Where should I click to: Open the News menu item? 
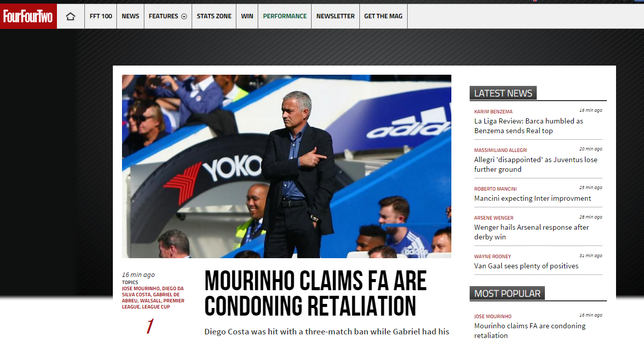tap(130, 16)
